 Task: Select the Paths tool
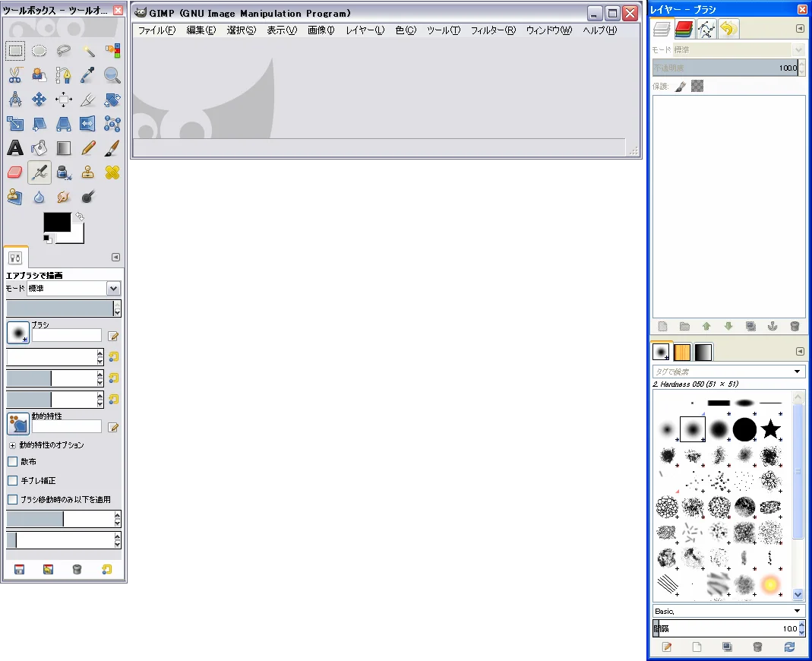click(64, 75)
